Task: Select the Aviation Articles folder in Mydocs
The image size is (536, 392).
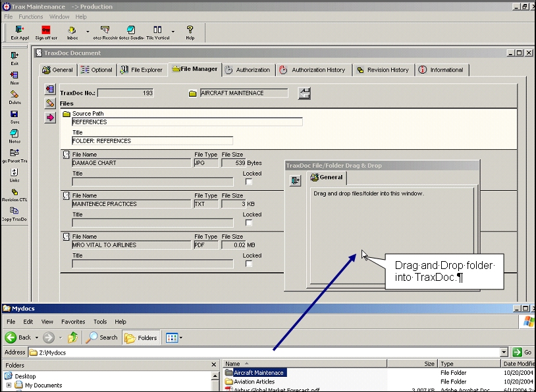Action: (250, 381)
